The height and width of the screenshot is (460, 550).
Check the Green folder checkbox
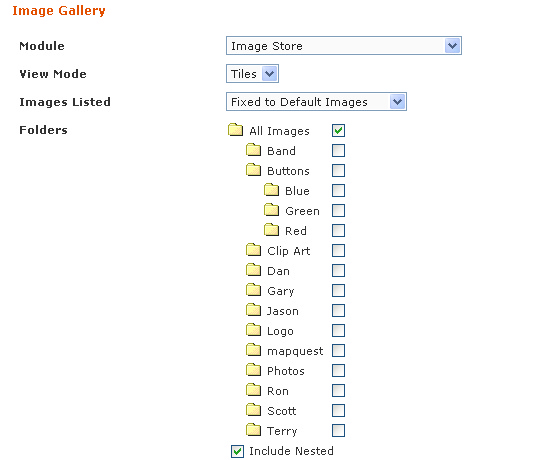click(338, 211)
